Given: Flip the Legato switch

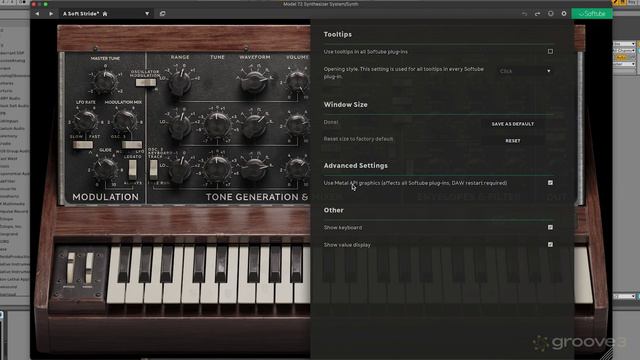Looking at the screenshot, I should pos(132,169).
